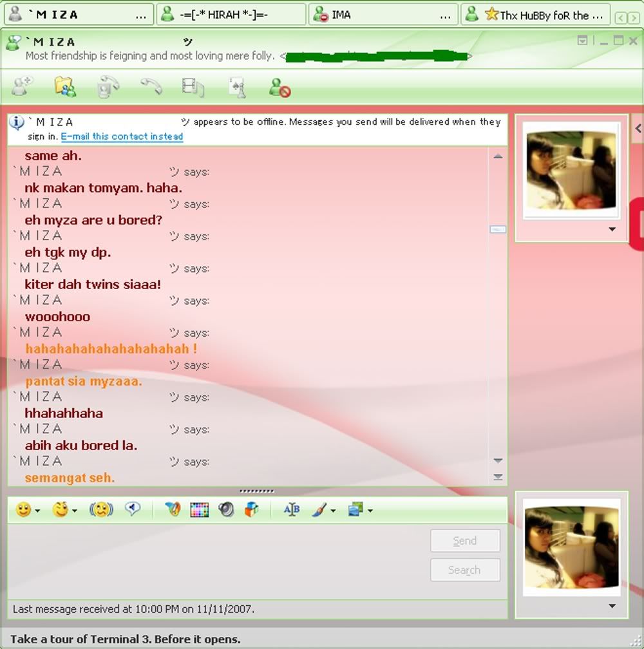Click the voice clip speech bubble icon
Viewport: 644px width, 649px height.
coord(133,510)
